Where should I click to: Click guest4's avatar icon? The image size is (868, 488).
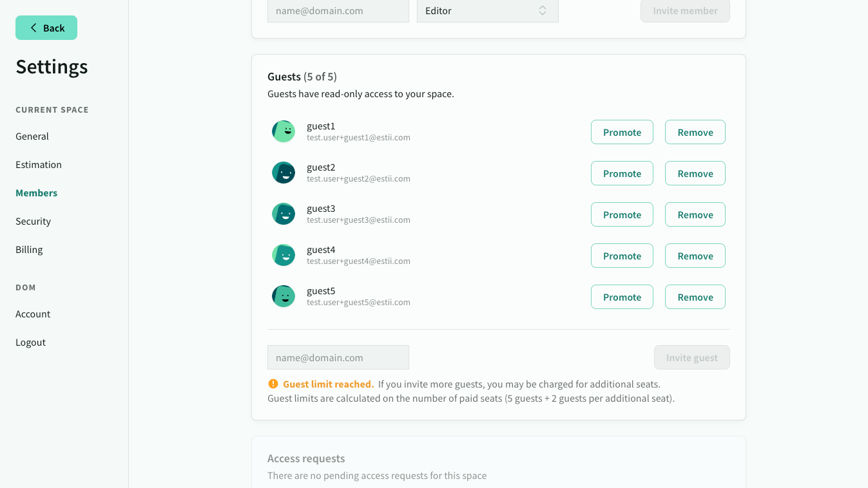pyautogui.click(x=284, y=255)
